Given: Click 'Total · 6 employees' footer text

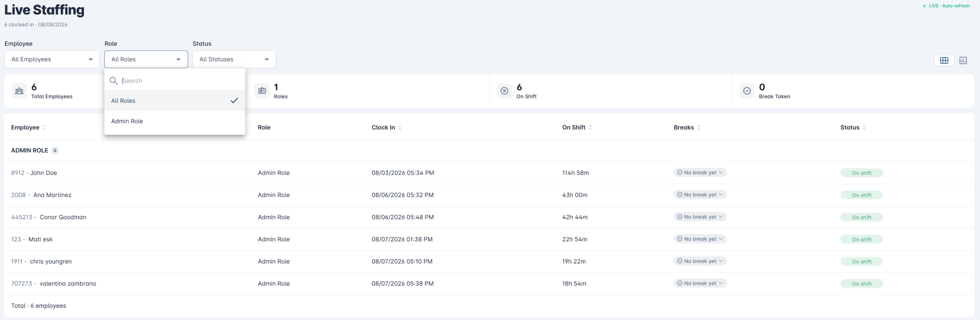Looking at the screenshot, I should (x=39, y=306).
